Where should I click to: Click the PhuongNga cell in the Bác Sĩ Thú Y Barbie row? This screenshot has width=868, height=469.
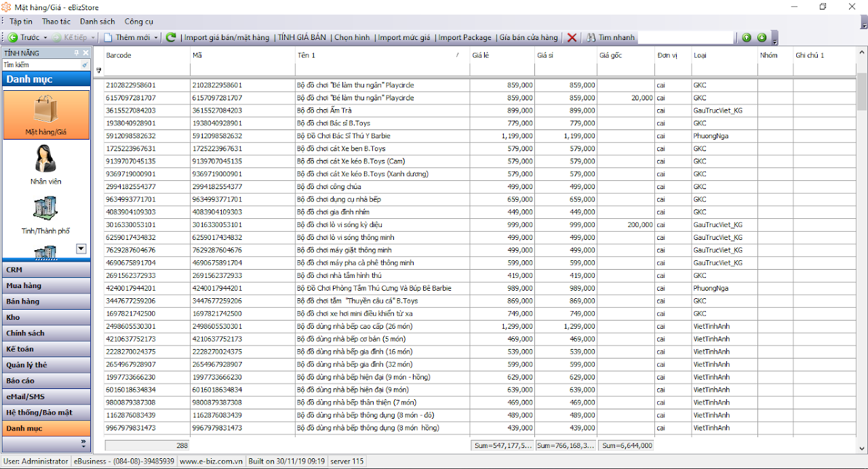[724, 136]
